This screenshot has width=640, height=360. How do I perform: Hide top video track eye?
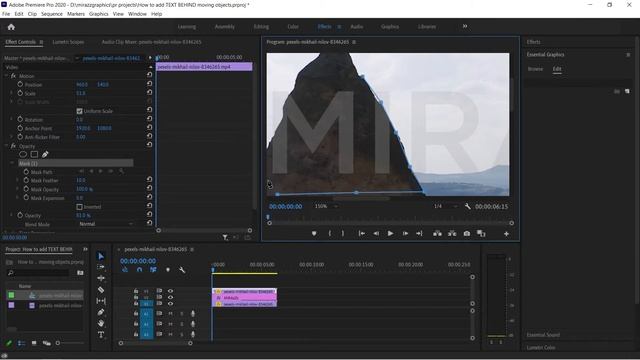coord(170,291)
